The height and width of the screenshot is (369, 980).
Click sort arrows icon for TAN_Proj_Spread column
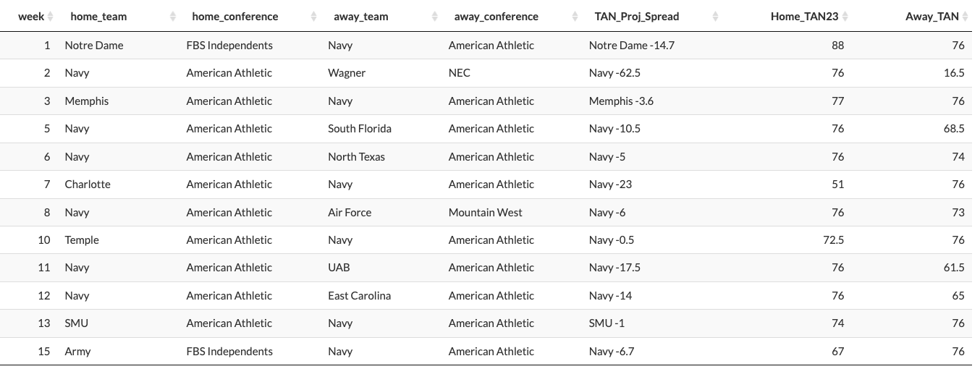point(715,17)
